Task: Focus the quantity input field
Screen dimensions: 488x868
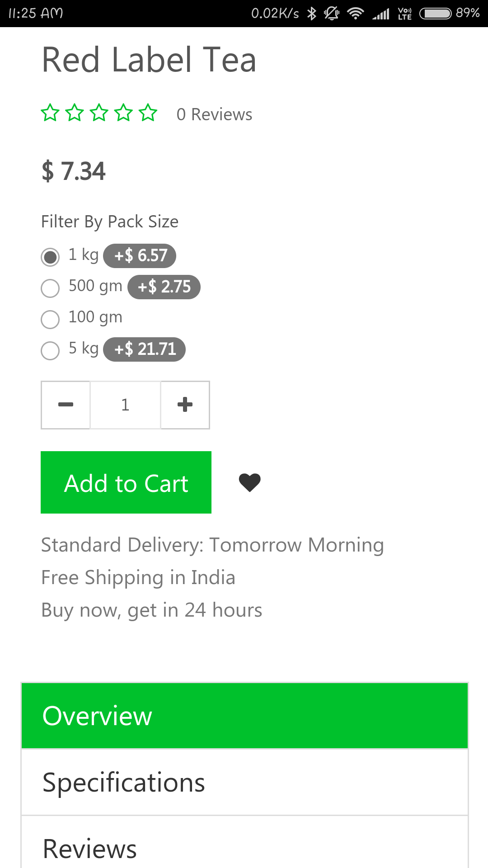Action: tap(125, 405)
